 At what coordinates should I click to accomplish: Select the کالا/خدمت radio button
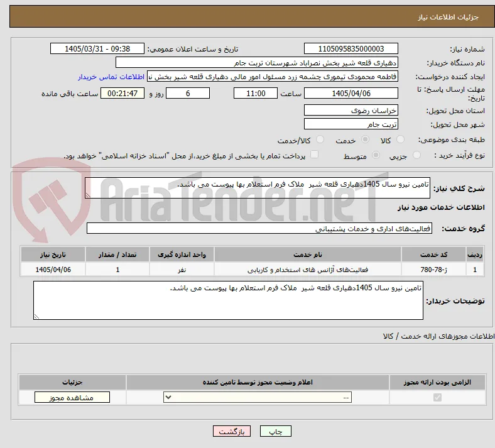[320, 139]
